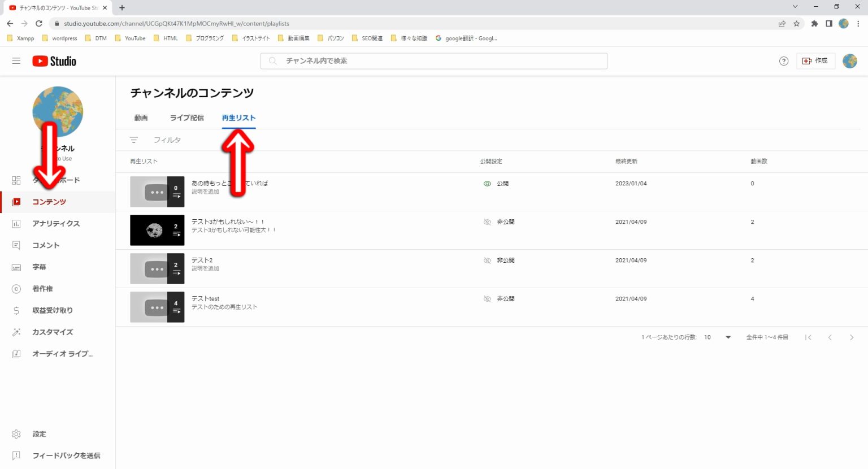Click the filter icon above the playlist table

[134, 140]
